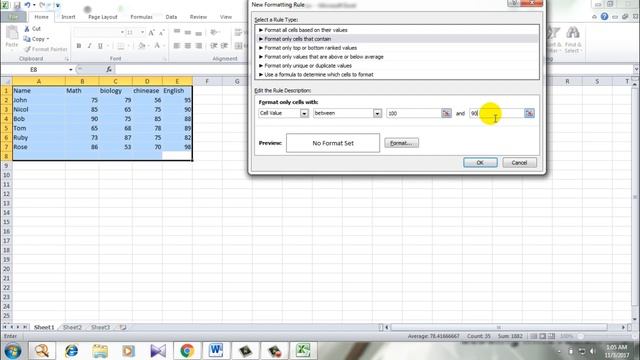Click the Excel Help question mark icon
640x360 pixels.
(x=604, y=17)
